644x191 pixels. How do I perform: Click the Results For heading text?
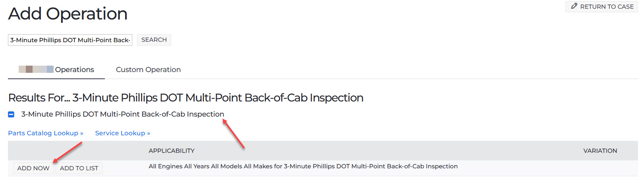coord(186,98)
